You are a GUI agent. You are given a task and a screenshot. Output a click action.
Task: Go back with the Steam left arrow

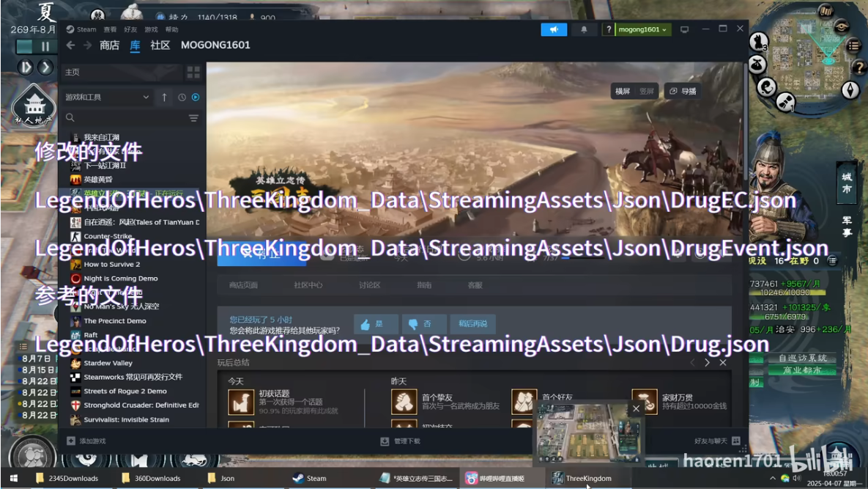(71, 45)
